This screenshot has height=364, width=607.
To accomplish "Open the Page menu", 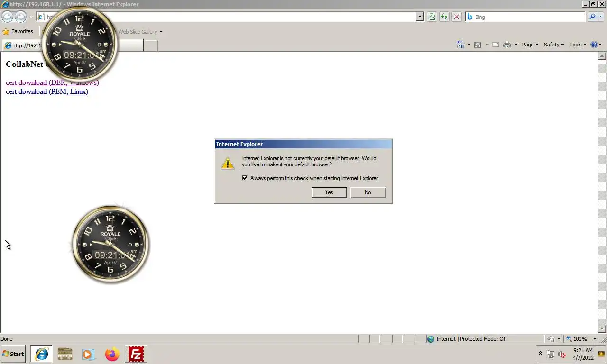I will point(530,45).
